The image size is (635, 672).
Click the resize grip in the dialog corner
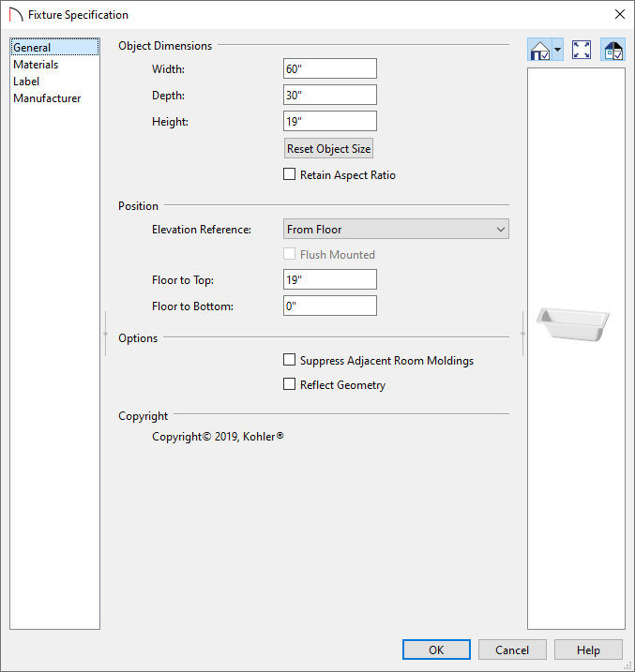629,666
